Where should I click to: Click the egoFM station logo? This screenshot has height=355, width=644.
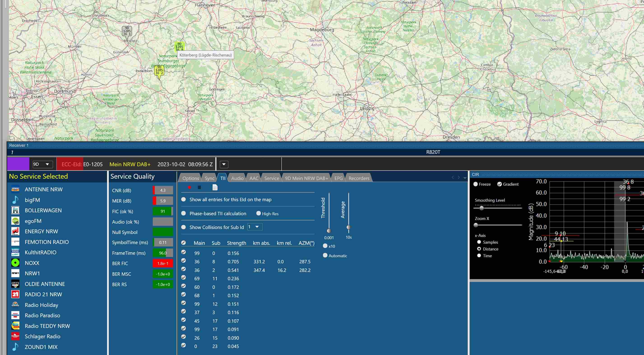(x=15, y=221)
